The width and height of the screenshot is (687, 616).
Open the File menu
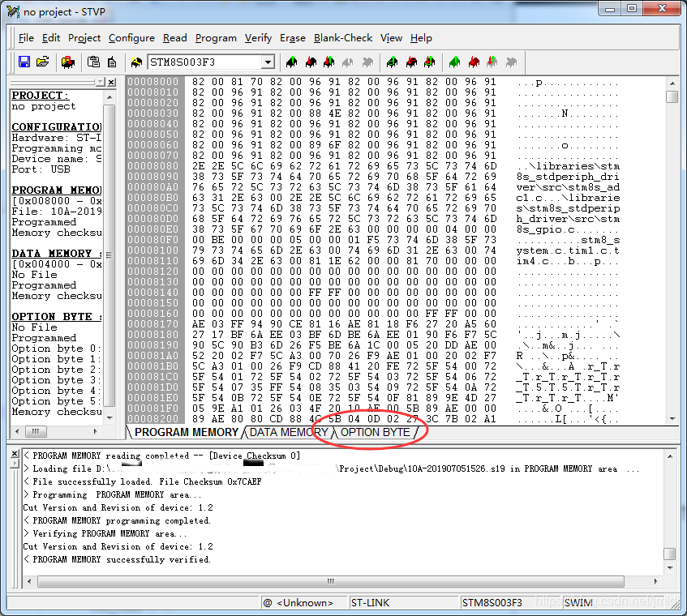26,38
